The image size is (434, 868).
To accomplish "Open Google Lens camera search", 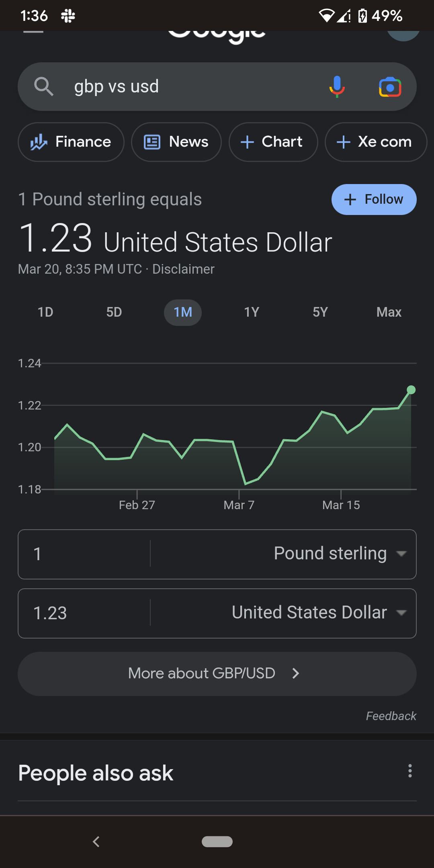I will [390, 87].
